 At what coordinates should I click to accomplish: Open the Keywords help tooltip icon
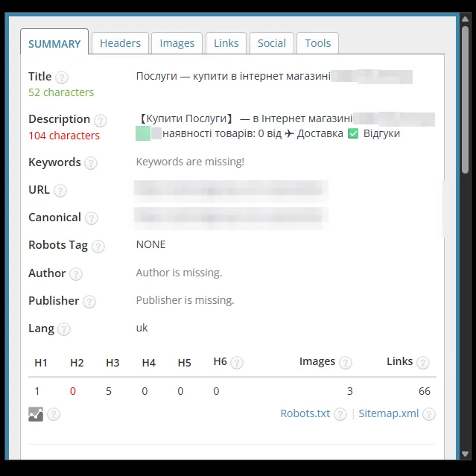coord(91,163)
